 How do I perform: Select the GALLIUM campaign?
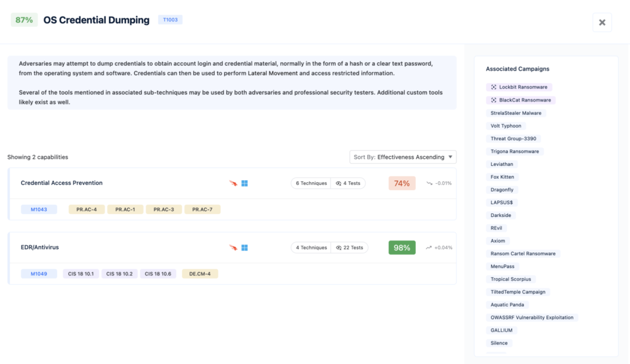(501, 330)
